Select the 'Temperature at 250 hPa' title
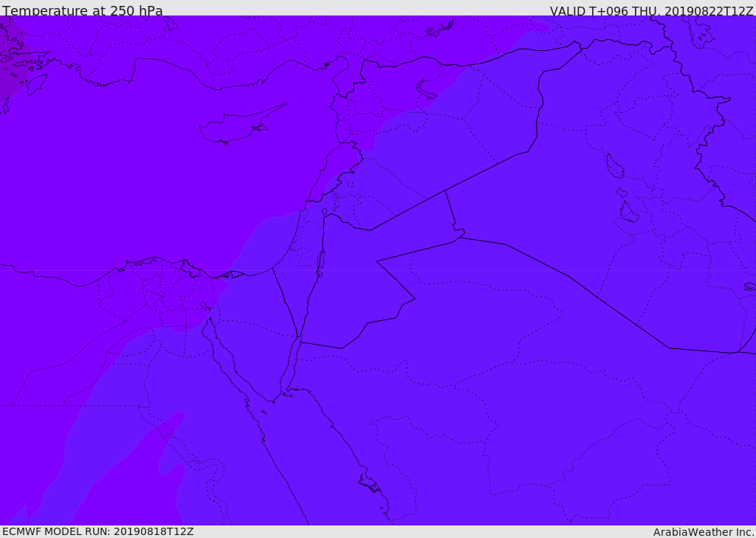 coord(83,10)
